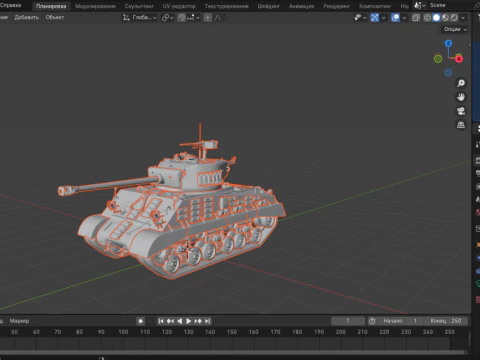This screenshot has height=360, width=480.
Task: Click the timeline horizontal scrollbar
Action: (233, 352)
